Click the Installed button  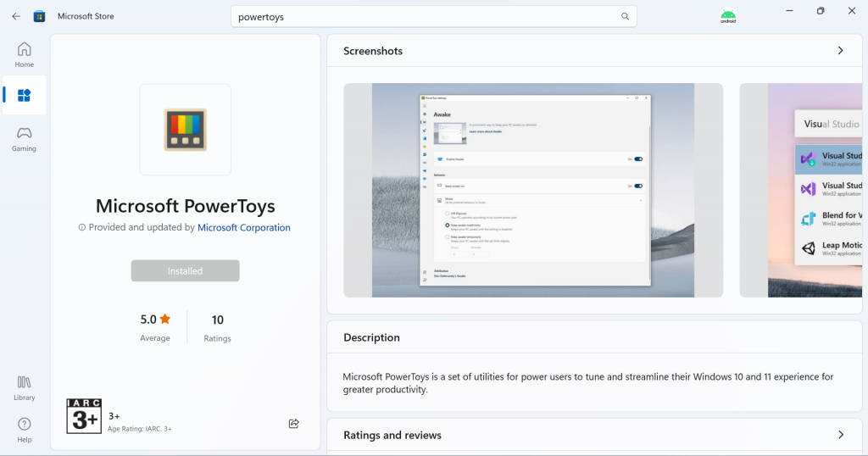pyautogui.click(x=186, y=270)
